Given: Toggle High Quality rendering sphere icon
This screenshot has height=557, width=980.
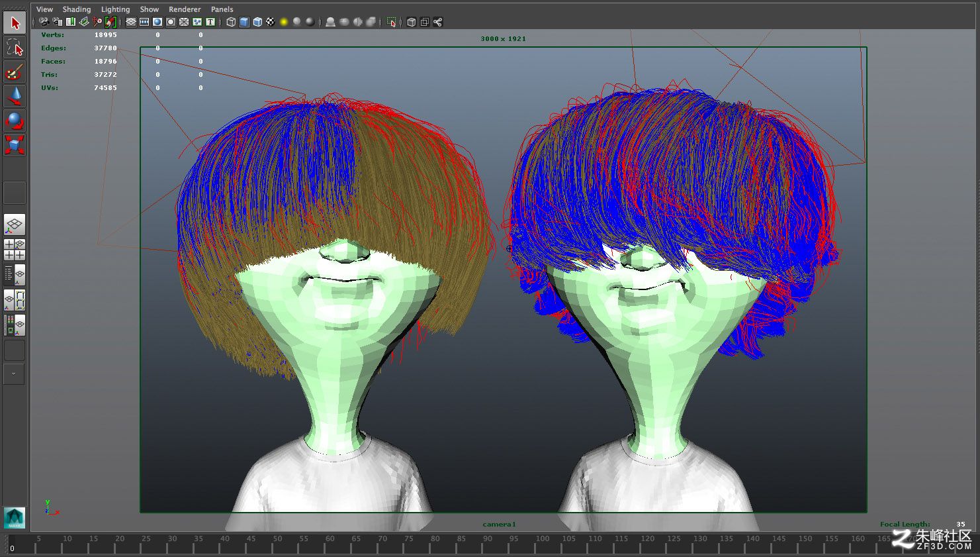Looking at the screenshot, I should click(310, 22).
